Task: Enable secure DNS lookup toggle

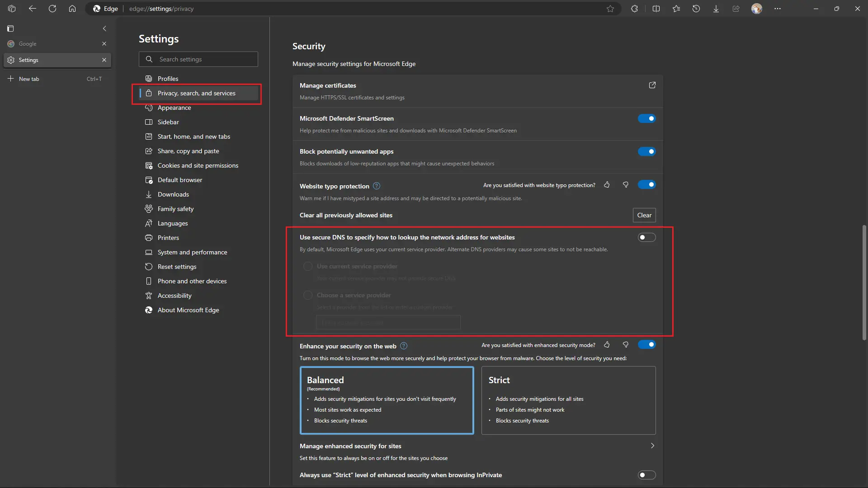Action: point(646,237)
